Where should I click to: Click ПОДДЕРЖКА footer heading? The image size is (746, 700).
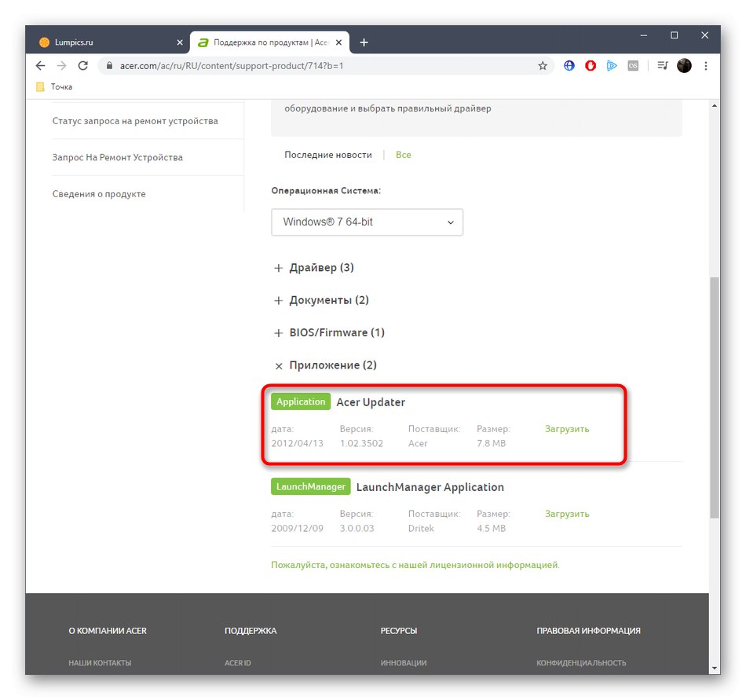tap(250, 631)
